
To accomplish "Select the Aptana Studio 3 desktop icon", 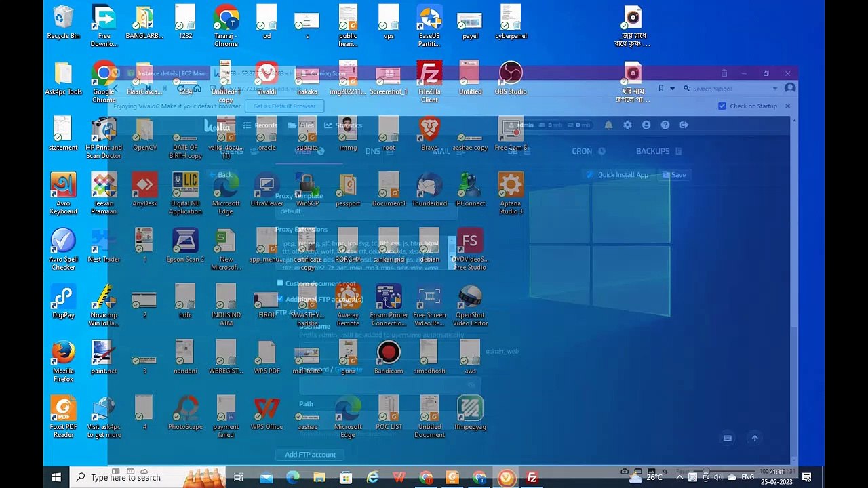I will click(x=511, y=194).
